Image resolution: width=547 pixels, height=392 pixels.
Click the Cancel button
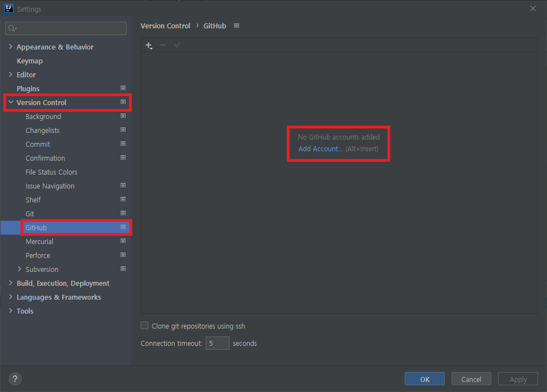coord(471,379)
